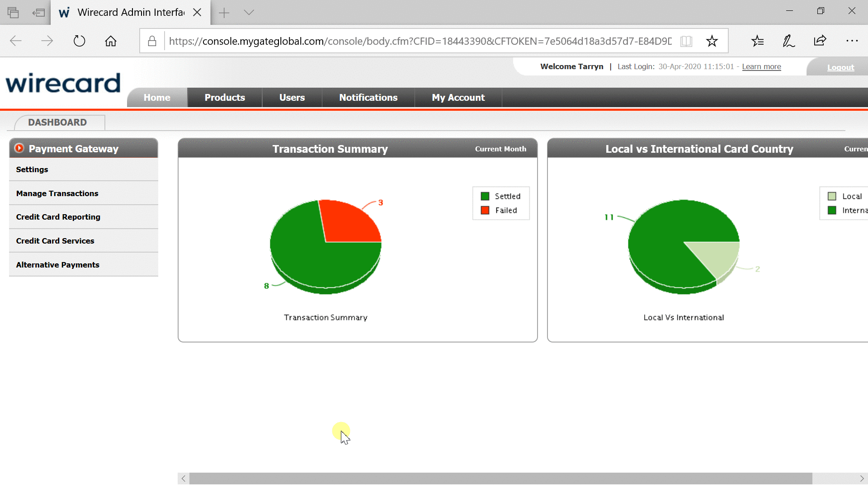
Task: Open Credit Card Reporting
Action: [84, 217]
